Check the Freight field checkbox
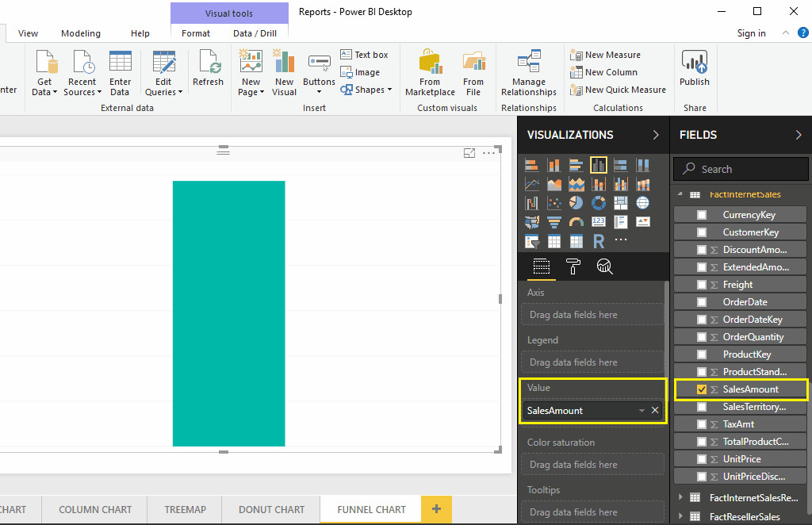The width and height of the screenshot is (812, 525). pyautogui.click(x=702, y=285)
